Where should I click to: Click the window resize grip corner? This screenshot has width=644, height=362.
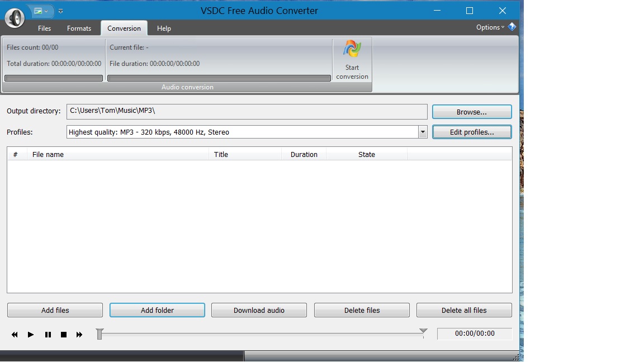(x=516, y=356)
